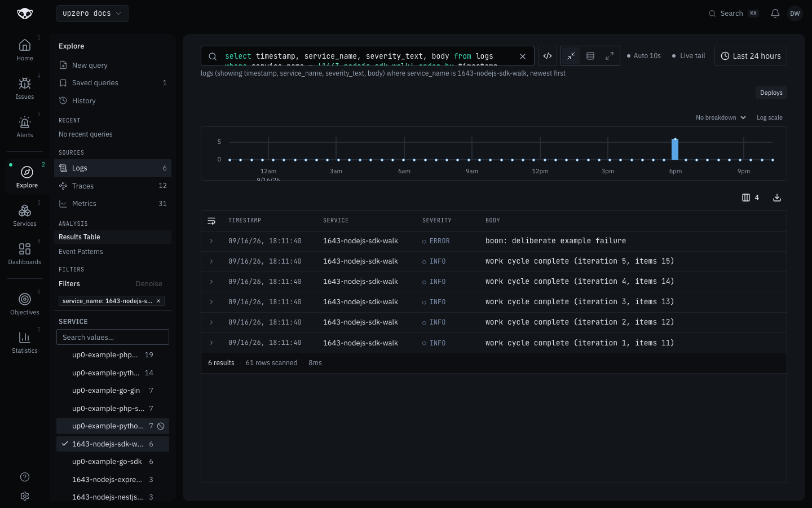Open the help question-mark icon
This screenshot has width=812, height=508.
click(25, 477)
